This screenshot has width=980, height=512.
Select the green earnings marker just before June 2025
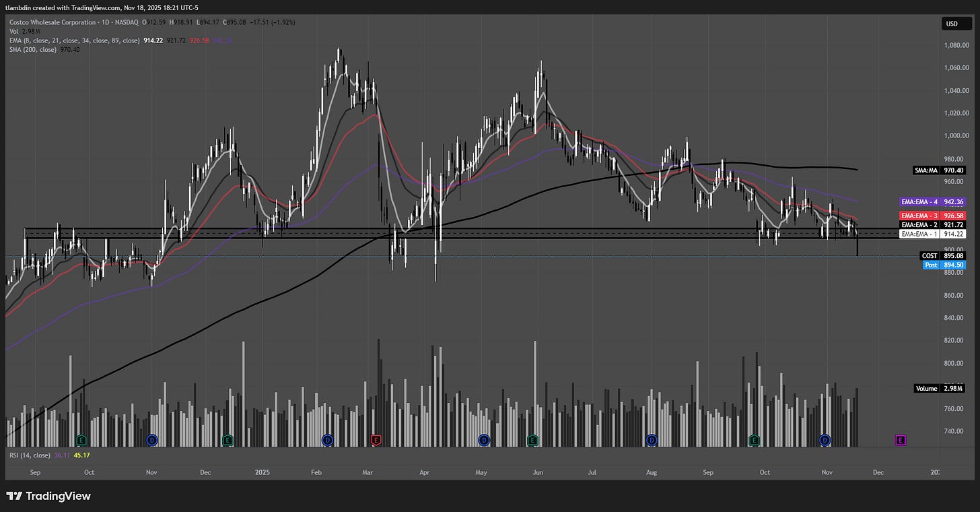click(x=532, y=440)
